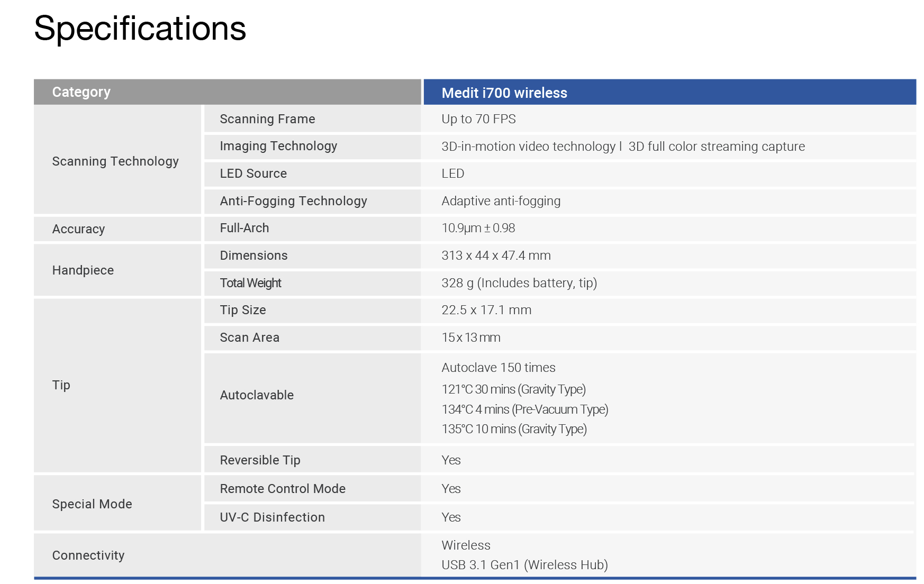Select the Medit i700 wireless header
The image size is (924, 584).
point(504,93)
